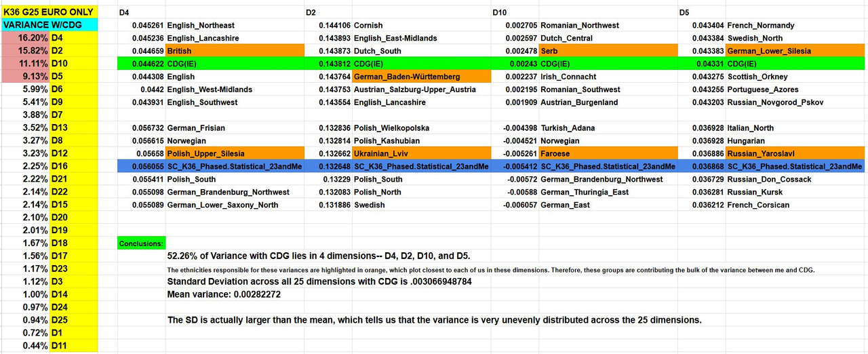Click the green 0.044622 value cell

141,64
